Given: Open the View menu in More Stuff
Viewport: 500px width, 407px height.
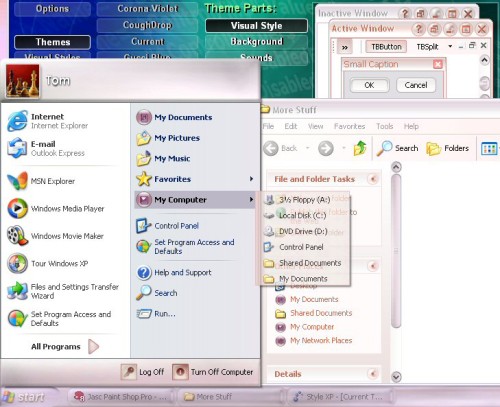Looking at the screenshot, I should [x=315, y=126].
